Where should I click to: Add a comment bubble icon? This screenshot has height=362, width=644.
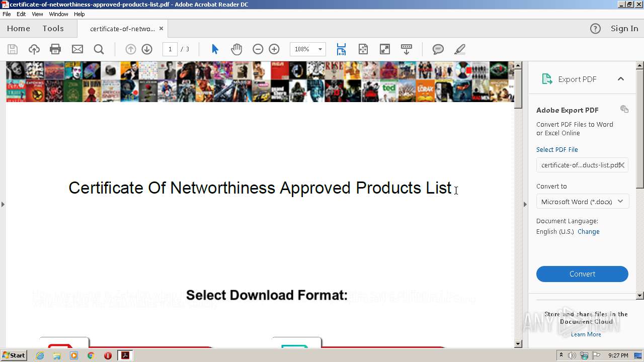tap(438, 49)
